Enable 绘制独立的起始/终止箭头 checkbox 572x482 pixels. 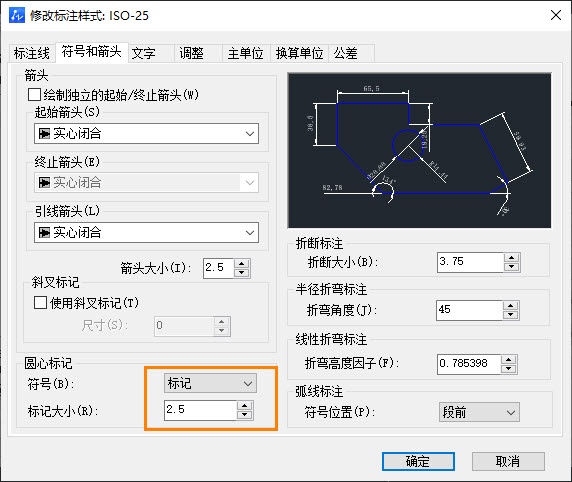34,95
